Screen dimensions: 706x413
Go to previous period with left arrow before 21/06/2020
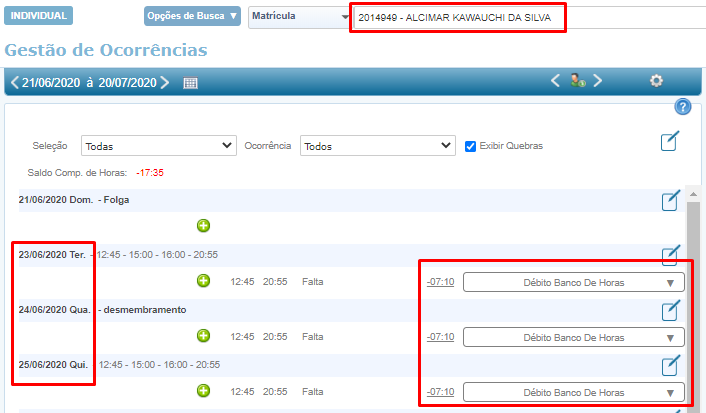(x=14, y=82)
